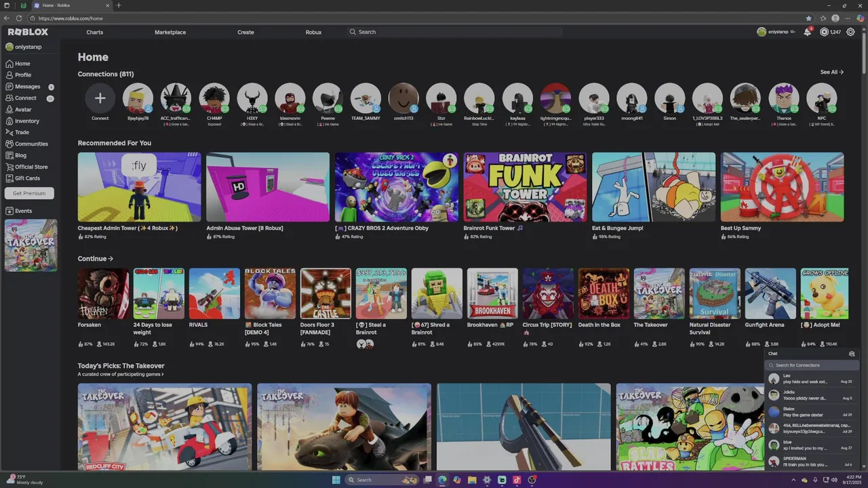Image resolution: width=868 pixels, height=488 pixels.
Task: Open Brookhaven RP game tile
Action: 492,293
